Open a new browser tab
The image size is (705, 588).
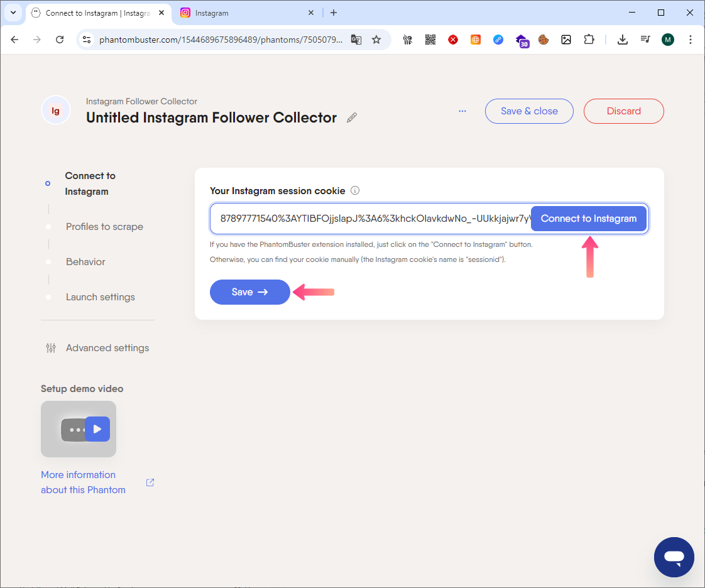pyautogui.click(x=334, y=13)
